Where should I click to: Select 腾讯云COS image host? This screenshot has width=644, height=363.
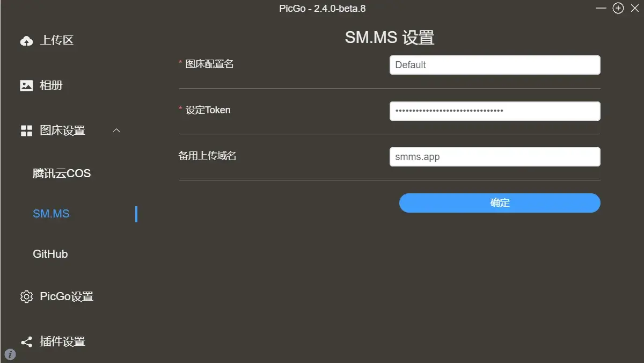62,173
